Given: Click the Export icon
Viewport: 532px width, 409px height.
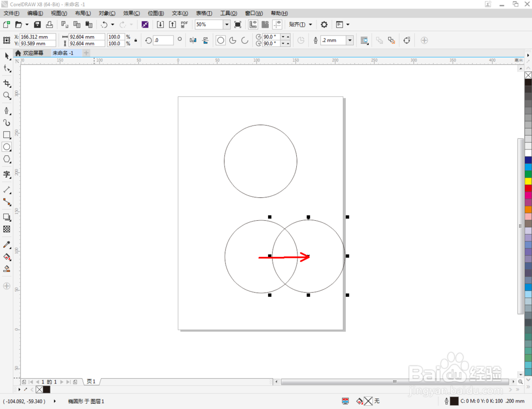Looking at the screenshot, I should (x=172, y=24).
